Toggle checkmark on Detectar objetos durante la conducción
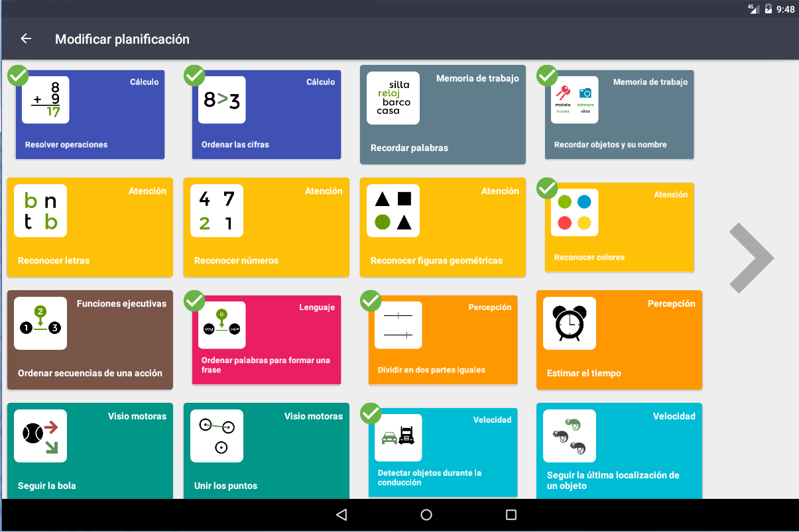The height and width of the screenshot is (532, 799). (371, 413)
